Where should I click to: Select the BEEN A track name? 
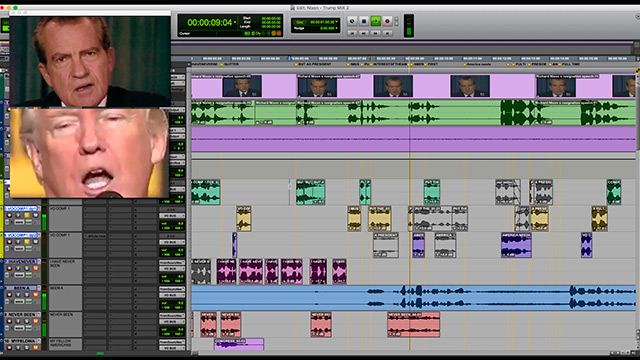[x=20, y=288]
